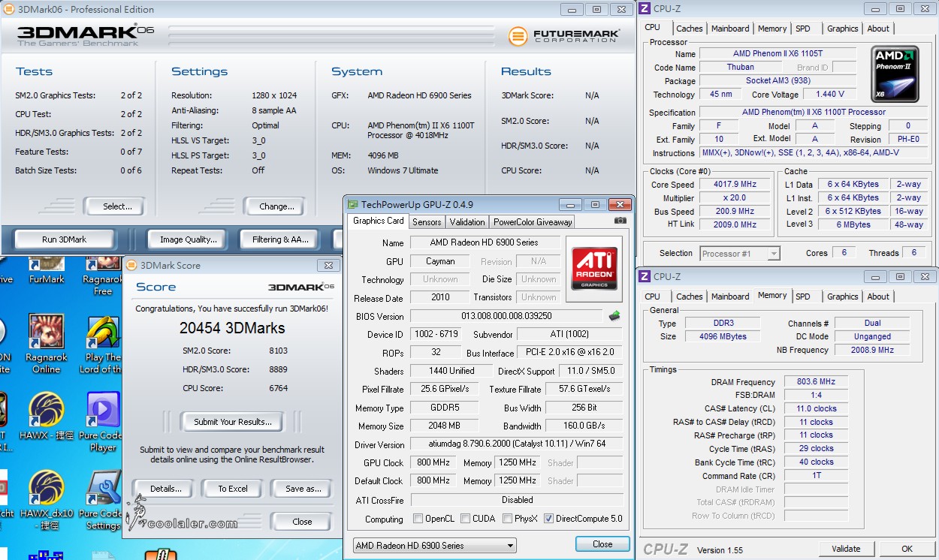Viewport: 939px width, 560px height.
Task: Click the GPU-Z Name field showing AMD Radeon HD 6900 Series
Action: pyautogui.click(x=485, y=242)
